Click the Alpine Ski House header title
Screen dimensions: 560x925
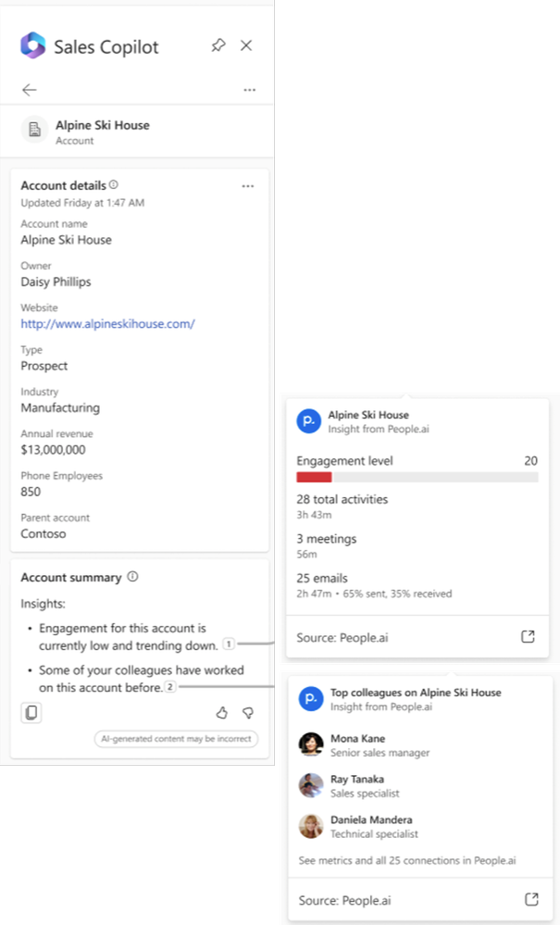pyautogui.click(x=103, y=125)
